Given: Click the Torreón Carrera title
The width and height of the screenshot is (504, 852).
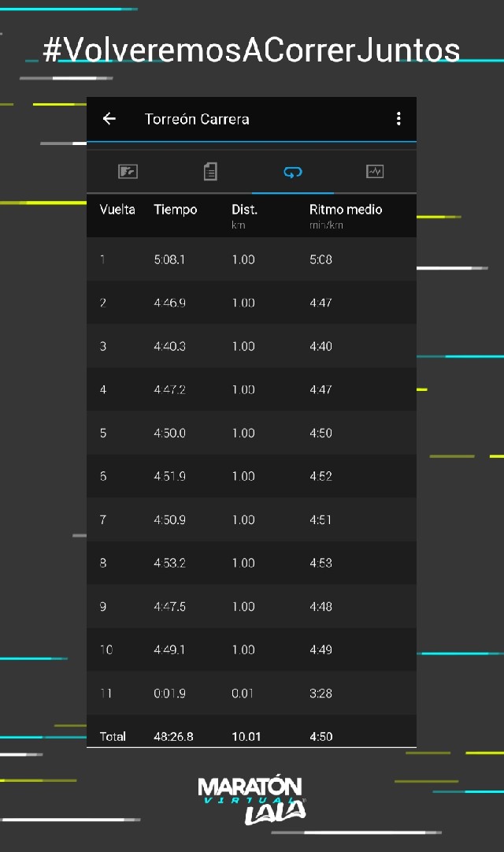Looking at the screenshot, I should click(x=197, y=119).
